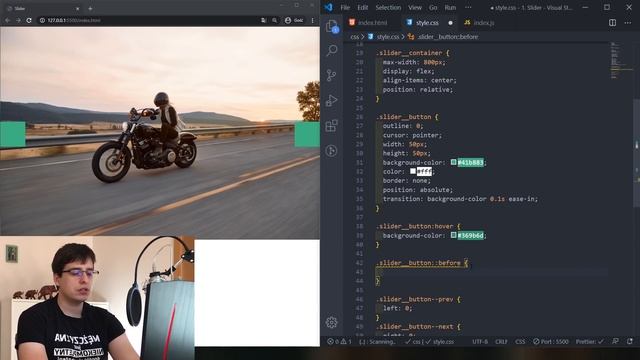Open the browser three-dot menu
The width and height of the screenshot is (640, 360).
point(313,20)
